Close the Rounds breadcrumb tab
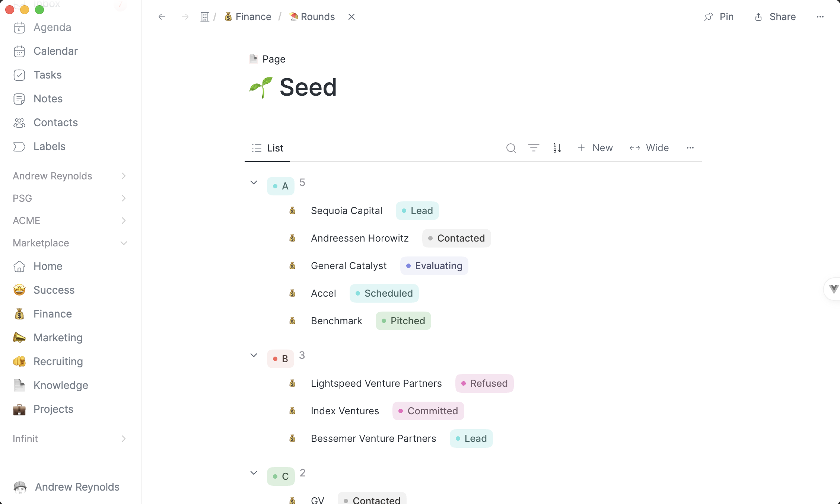 click(351, 17)
